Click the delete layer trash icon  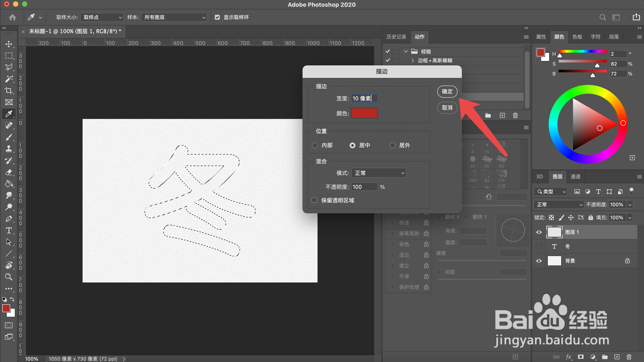coord(629,357)
